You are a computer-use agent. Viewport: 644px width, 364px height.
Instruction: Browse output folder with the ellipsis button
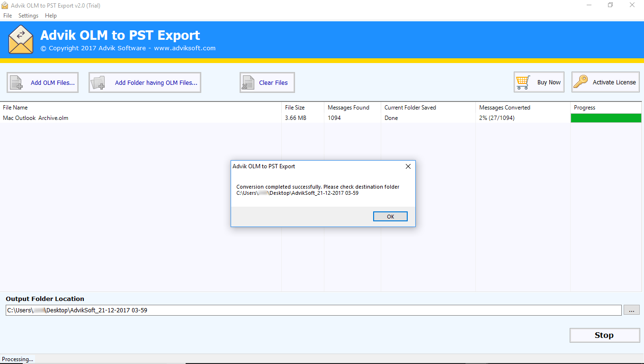632,310
